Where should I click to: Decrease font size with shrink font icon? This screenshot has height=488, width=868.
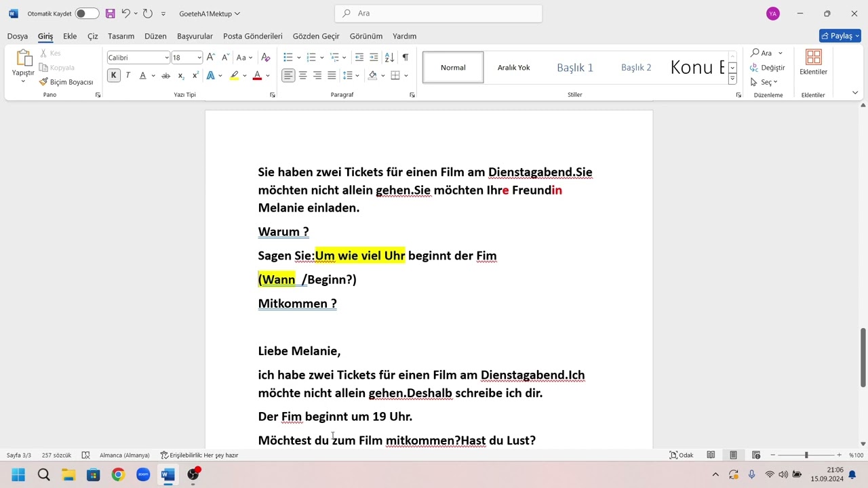coord(225,58)
